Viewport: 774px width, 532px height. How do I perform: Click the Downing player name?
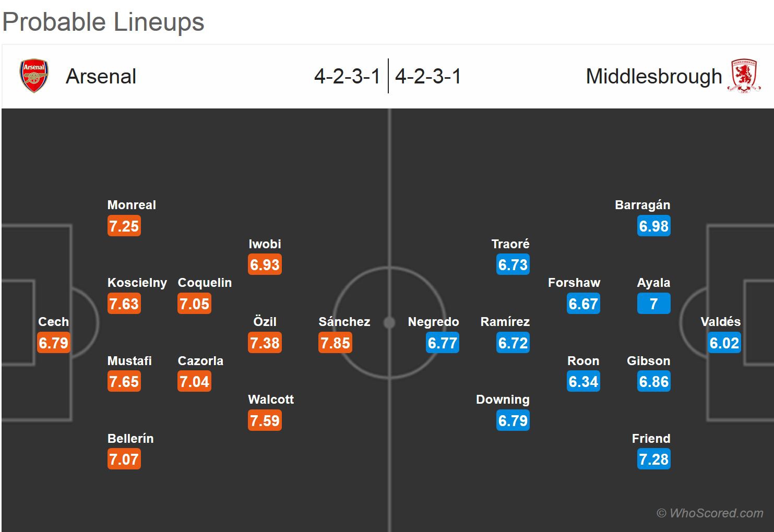[x=503, y=400]
